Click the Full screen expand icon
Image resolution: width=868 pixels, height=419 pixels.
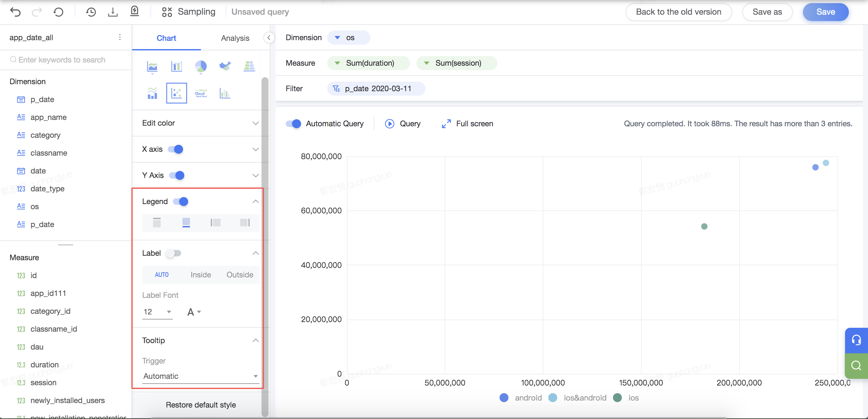[446, 124]
